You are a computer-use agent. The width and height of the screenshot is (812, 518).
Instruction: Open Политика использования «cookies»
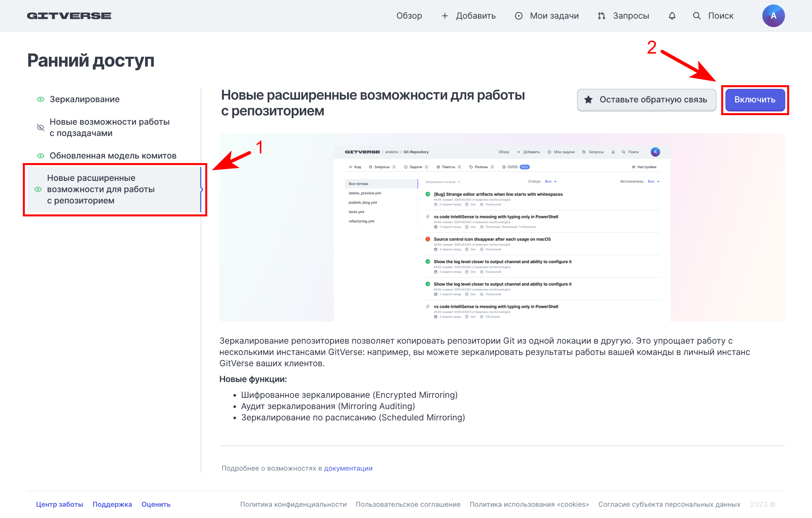click(x=529, y=504)
